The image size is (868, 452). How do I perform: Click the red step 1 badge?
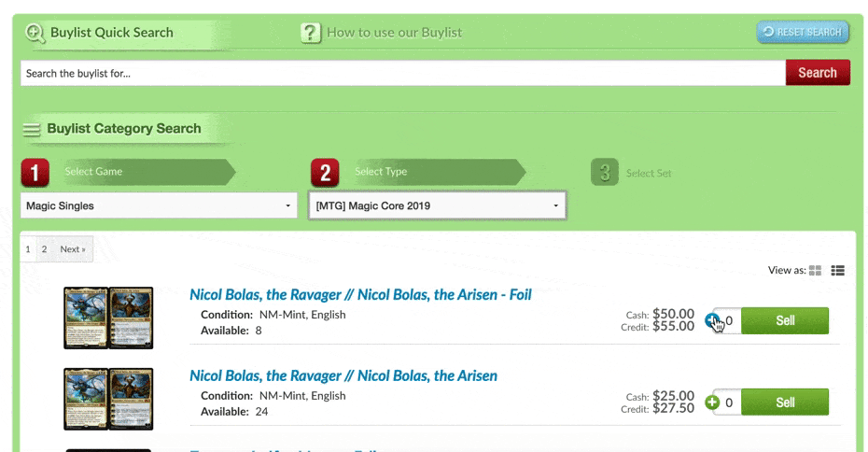[x=35, y=173]
